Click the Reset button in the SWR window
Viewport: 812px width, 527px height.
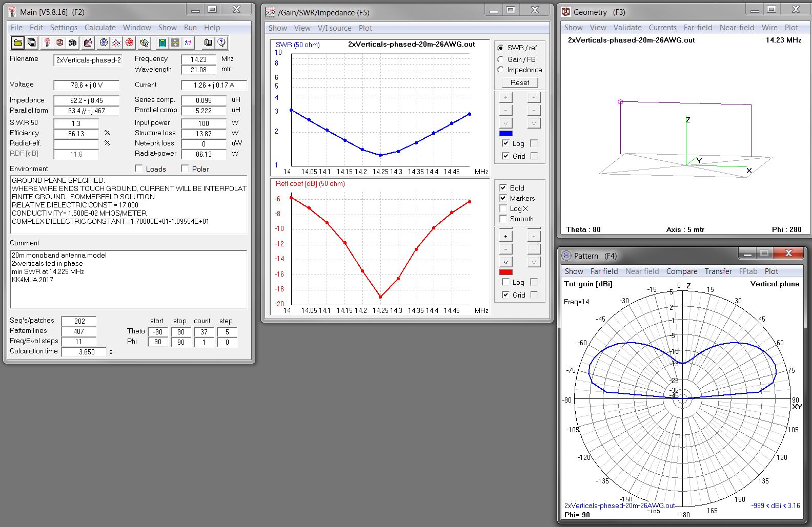coord(519,82)
